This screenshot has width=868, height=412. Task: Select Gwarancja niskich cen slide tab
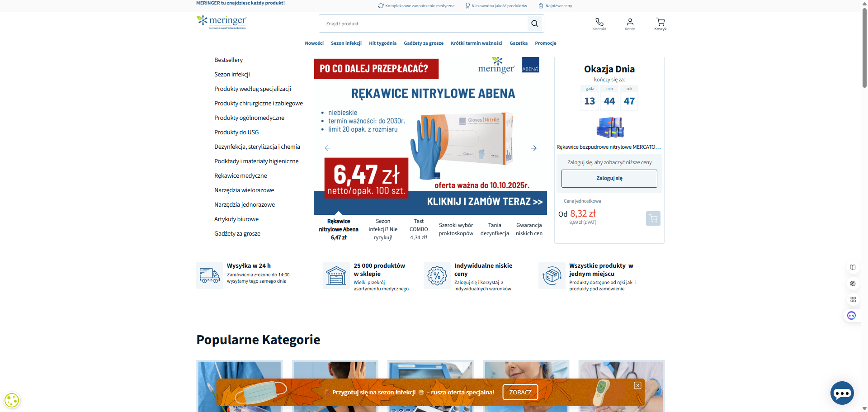pyautogui.click(x=529, y=229)
